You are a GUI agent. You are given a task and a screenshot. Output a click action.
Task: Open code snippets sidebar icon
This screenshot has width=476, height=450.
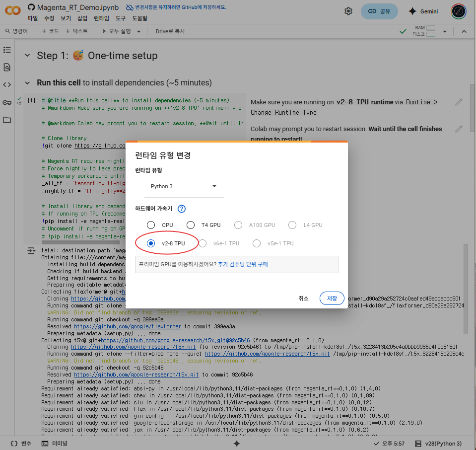(x=7, y=84)
